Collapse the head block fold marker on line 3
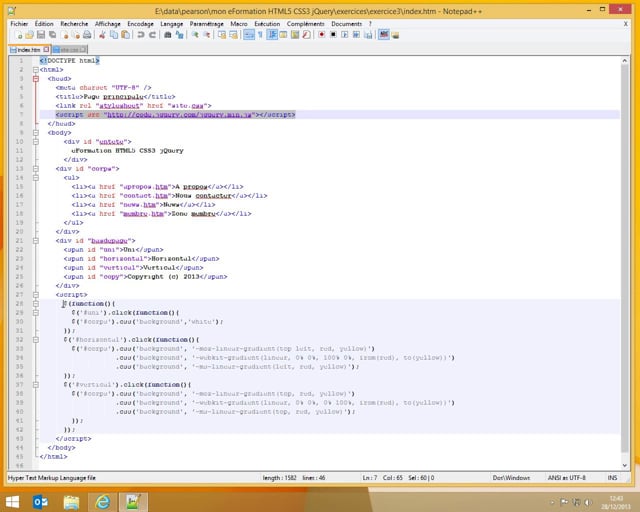The image size is (640, 512). 36,79
